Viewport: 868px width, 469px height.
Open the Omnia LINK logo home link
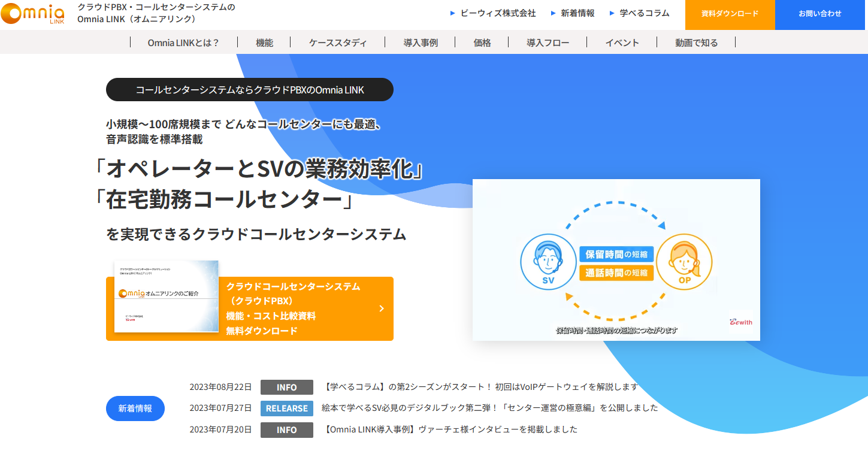(32, 14)
